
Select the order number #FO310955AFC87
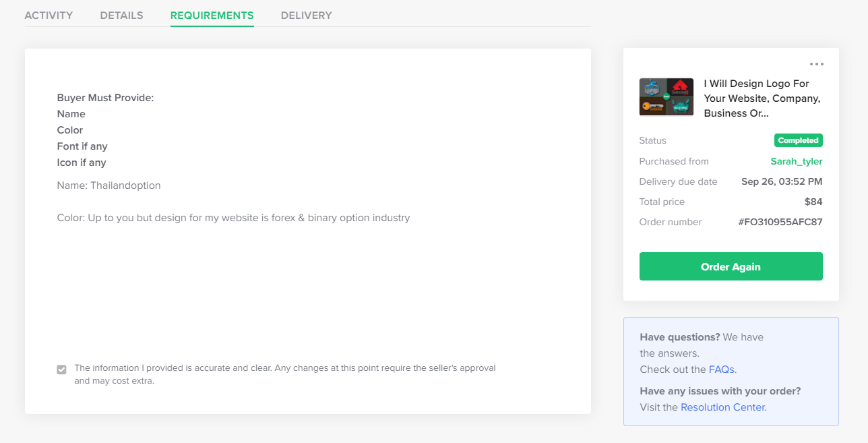click(x=780, y=222)
